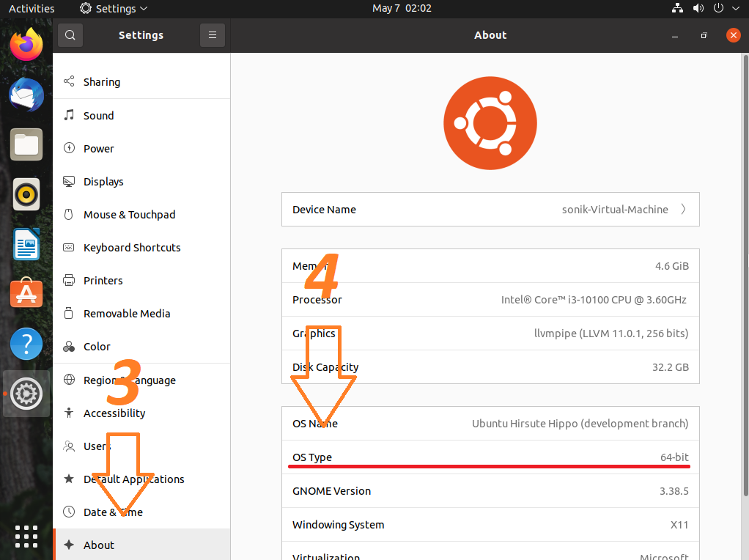This screenshot has width=749, height=560.
Task: Select Sound in the sidebar
Action: 98,116
